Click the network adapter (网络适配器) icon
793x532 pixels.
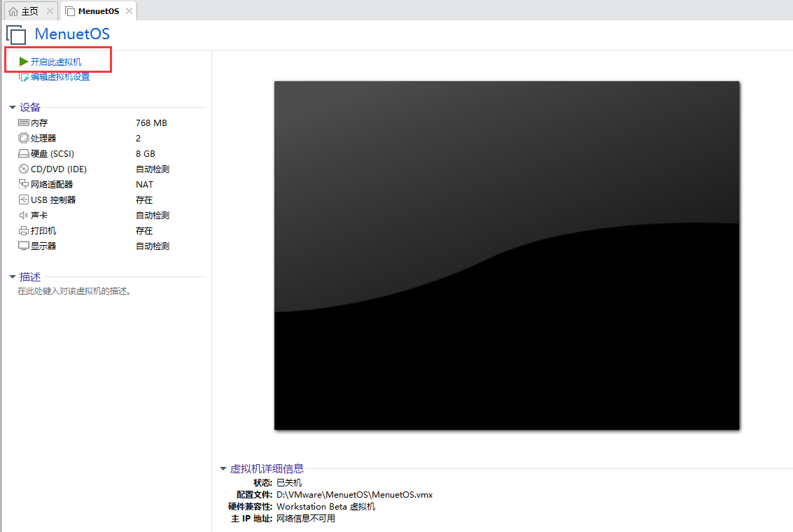(24, 185)
